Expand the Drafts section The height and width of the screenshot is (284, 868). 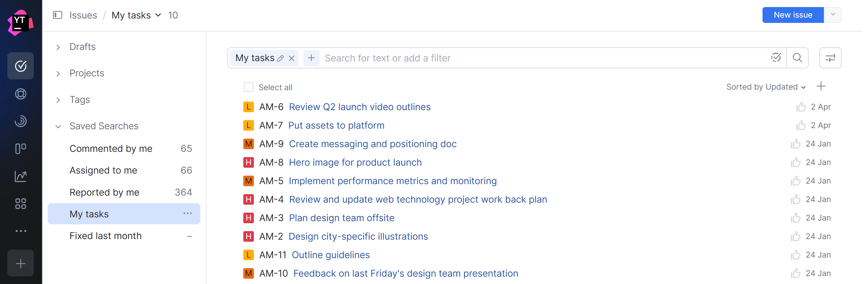pos(58,47)
